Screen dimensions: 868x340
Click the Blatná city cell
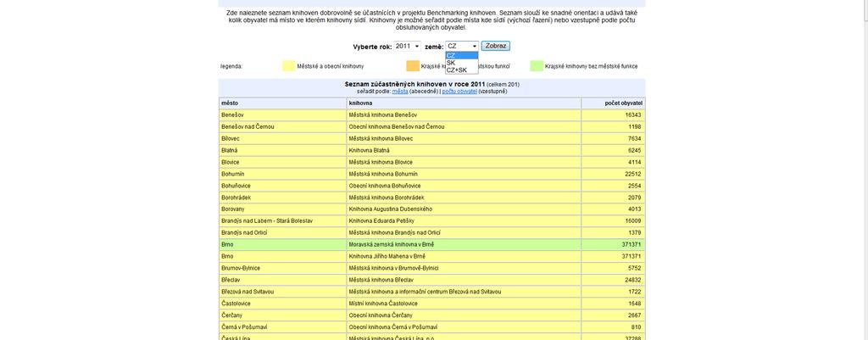point(282,150)
